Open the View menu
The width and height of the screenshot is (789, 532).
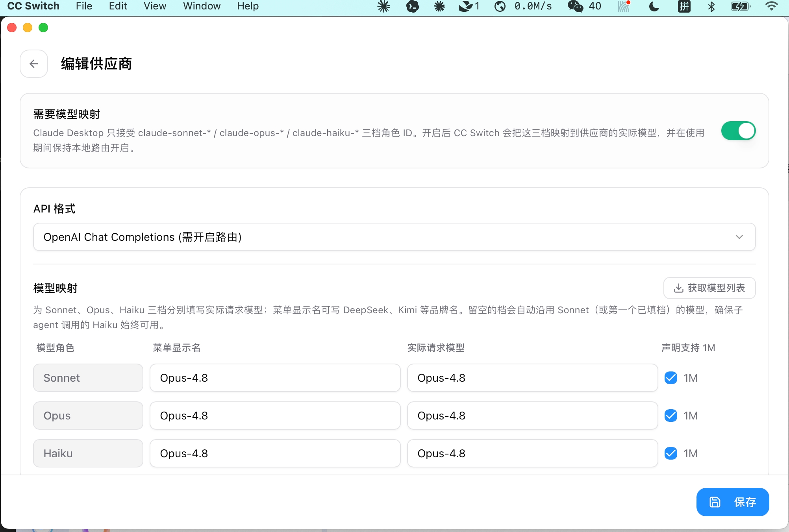coord(155,6)
